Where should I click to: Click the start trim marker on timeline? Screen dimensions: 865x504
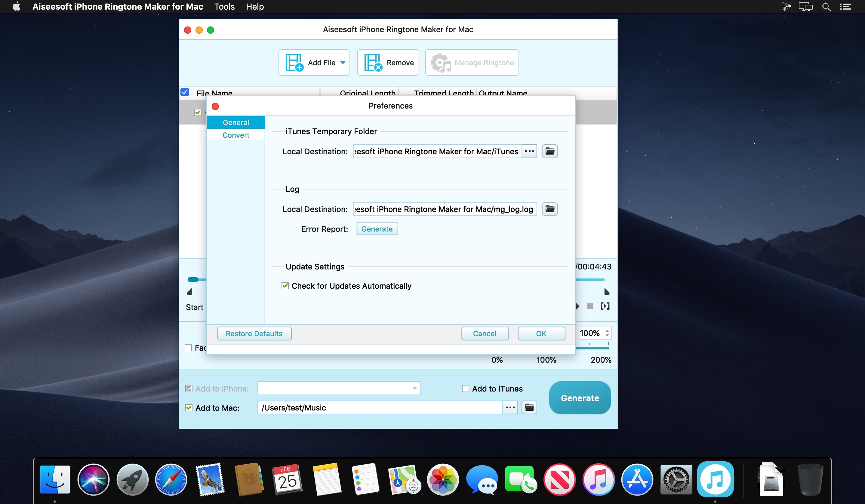[x=189, y=292]
